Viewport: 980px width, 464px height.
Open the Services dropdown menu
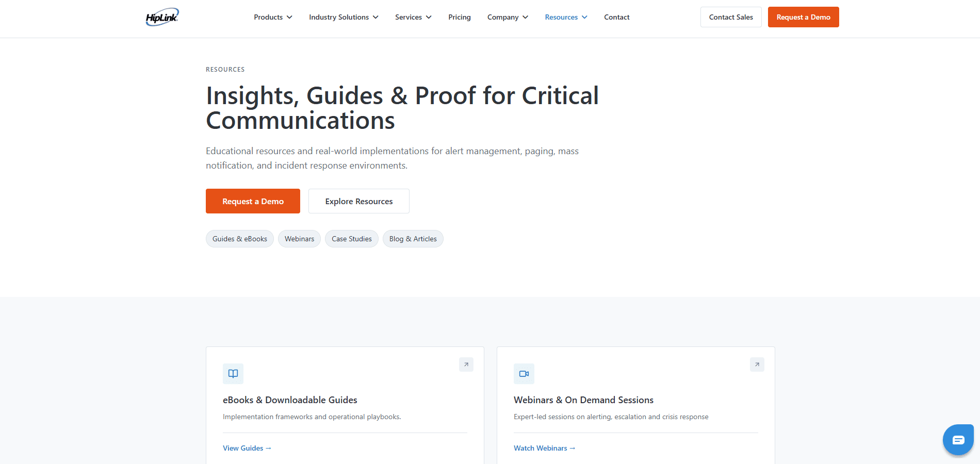coord(413,17)
